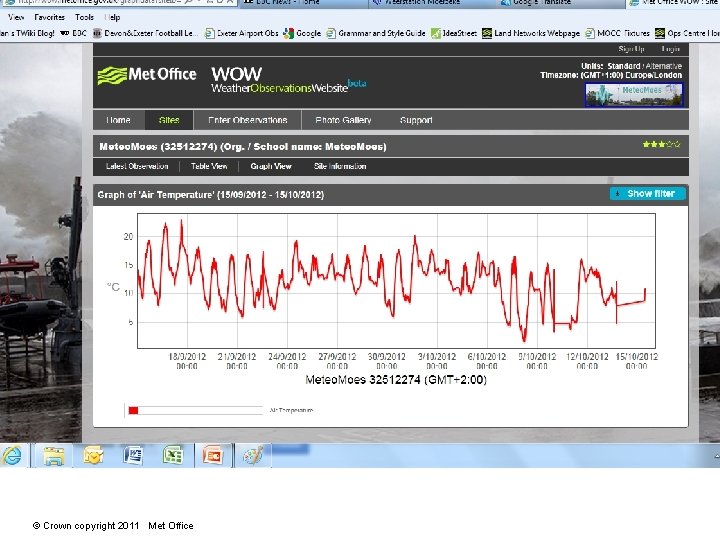The height and width of the screenshot is (540, 720).
Task: Open the Site Information sub-tab
Action: 340,166
